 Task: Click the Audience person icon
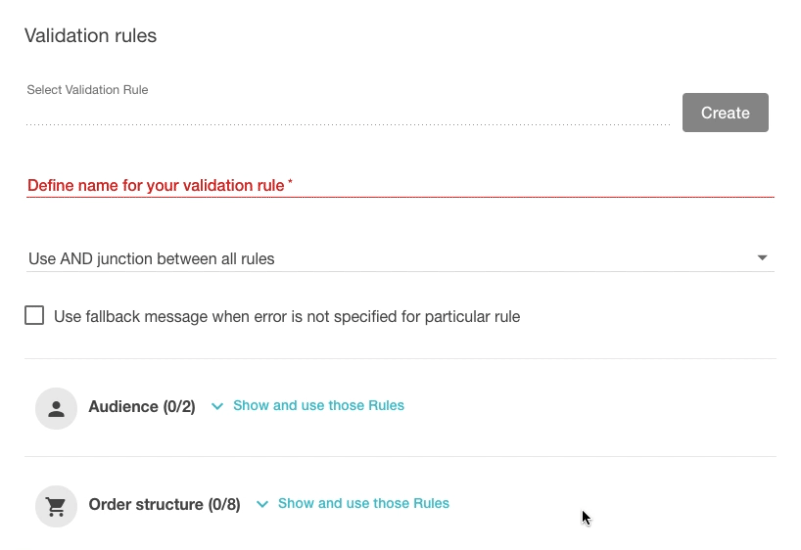pos(56,408)
